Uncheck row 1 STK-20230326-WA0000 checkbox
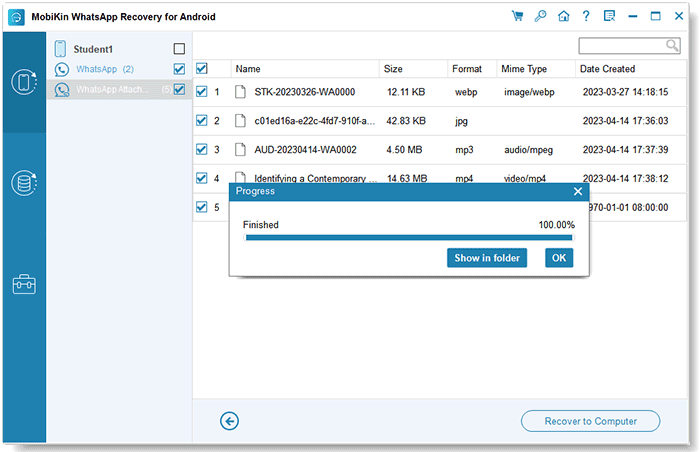Image resolution: width=700 pixels, height=452 pixels. coord(202,92)
